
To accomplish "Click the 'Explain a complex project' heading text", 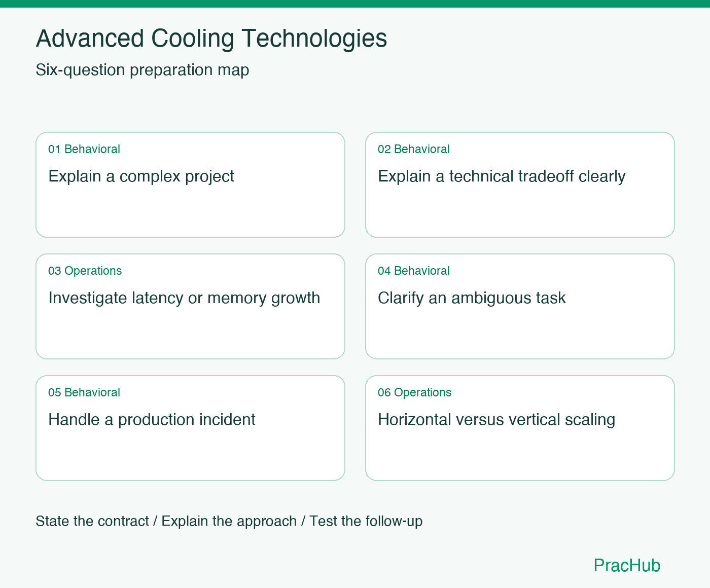I will click(141, 176).
